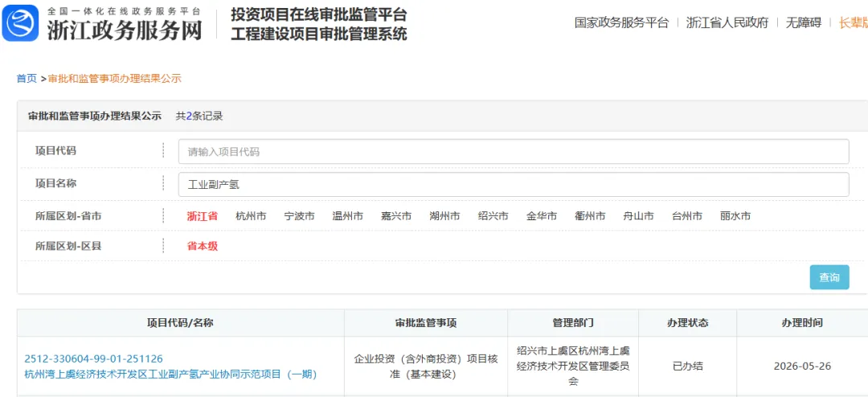Select 省本级 district filter
The height and width of the screenshot is (397, 868).
click(x=202, y=247)
